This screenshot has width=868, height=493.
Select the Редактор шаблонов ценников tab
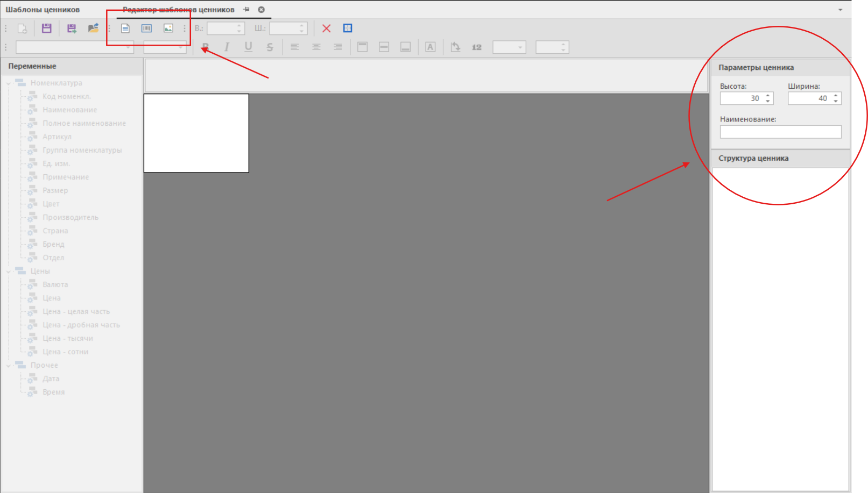coord(179,10)
